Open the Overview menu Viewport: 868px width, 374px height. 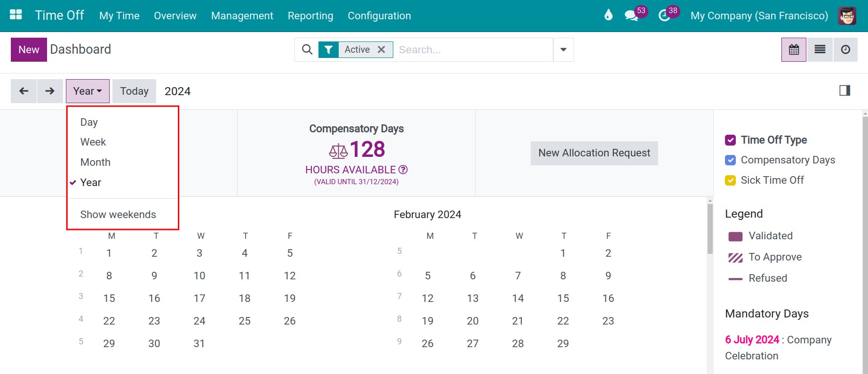click(175, 16)
